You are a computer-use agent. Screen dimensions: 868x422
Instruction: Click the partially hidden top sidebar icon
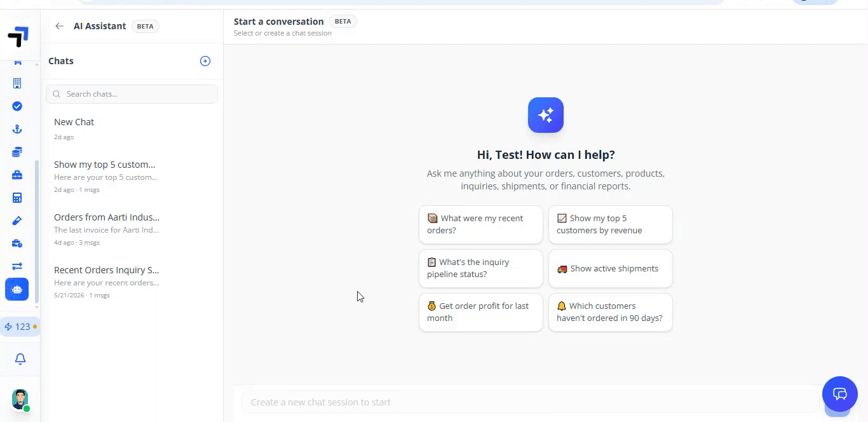[17, 62]
